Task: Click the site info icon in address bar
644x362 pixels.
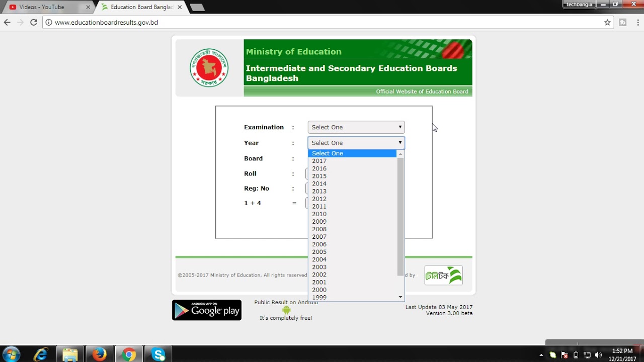Action: tap(49, 22)
